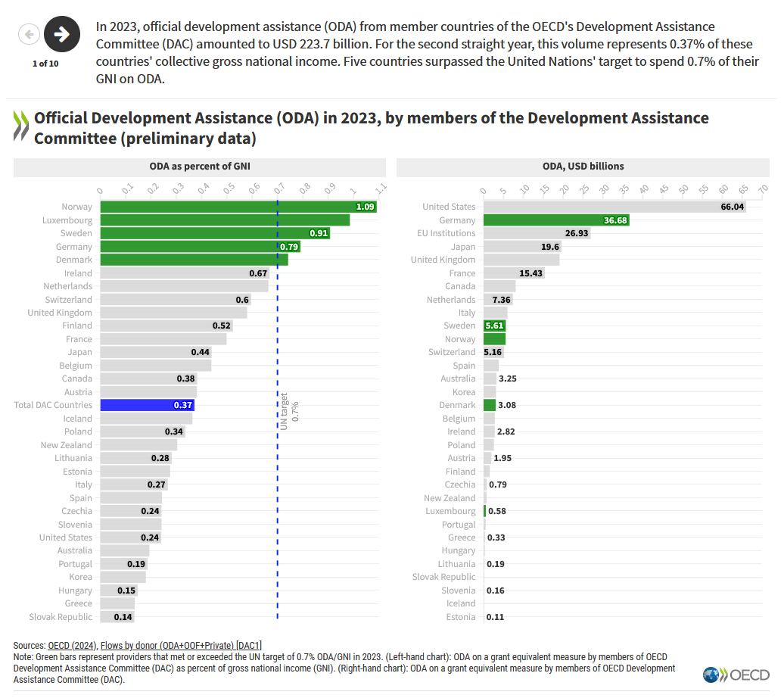The width and height of the screenshot is (784, 698).
Task: Click Austria's 1.95 billion value
Action: click(x=502, y=458)
